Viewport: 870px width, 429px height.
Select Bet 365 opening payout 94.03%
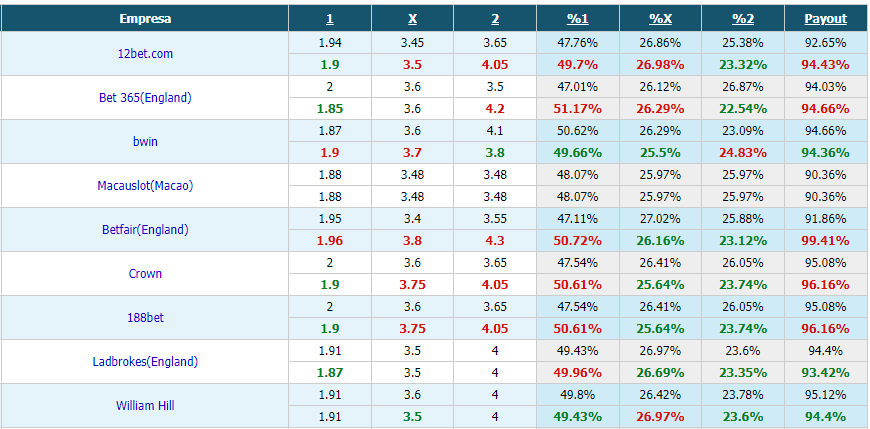coord(826,87)
